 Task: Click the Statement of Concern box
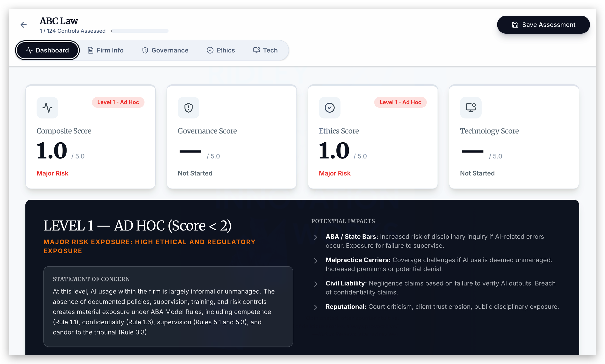pos(168,306)
